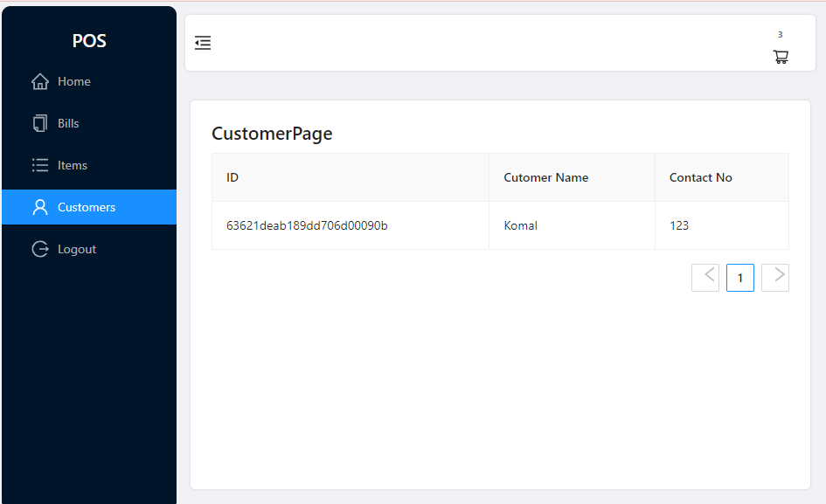This screenshot has height=504, width=826.
Task: Click the Contact No value 123
Action: (679, 225)
